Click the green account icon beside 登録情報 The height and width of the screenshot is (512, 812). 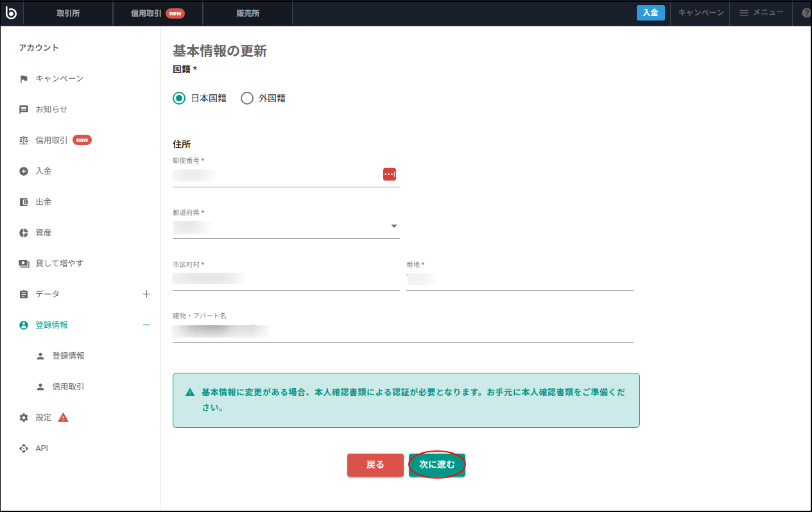(24, 325)
